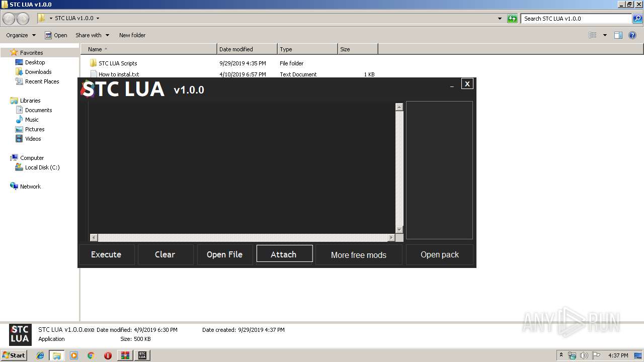Image resolution: width=644 pixels, height=362 pixels.
Task: Open Local Disk (C:)
Action: (42, 167)
